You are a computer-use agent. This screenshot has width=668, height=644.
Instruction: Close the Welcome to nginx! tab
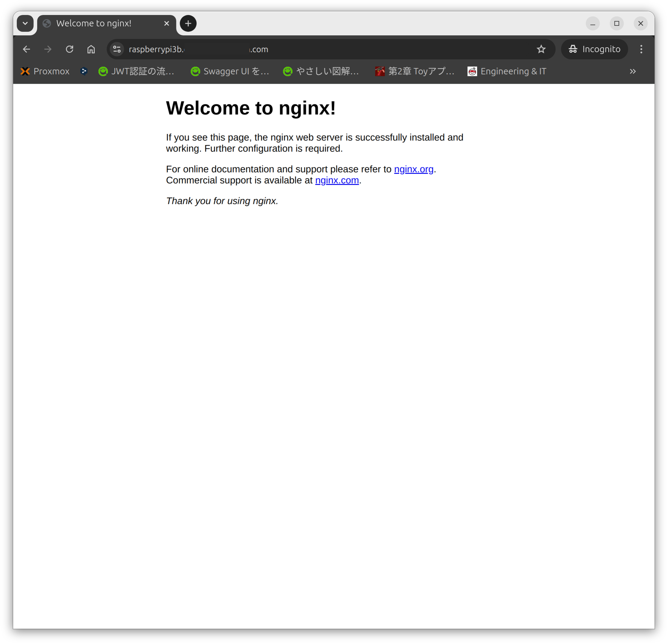(167, 23)
